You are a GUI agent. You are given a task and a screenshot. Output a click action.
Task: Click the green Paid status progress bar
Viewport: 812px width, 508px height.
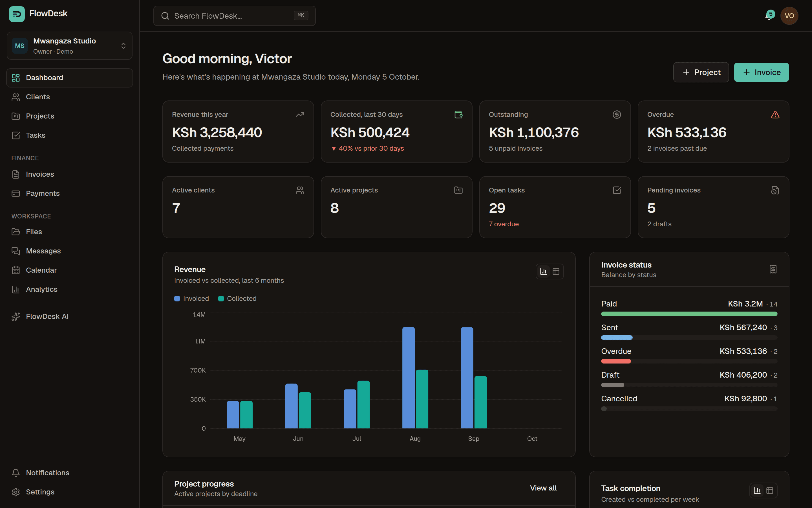(689, 314)
